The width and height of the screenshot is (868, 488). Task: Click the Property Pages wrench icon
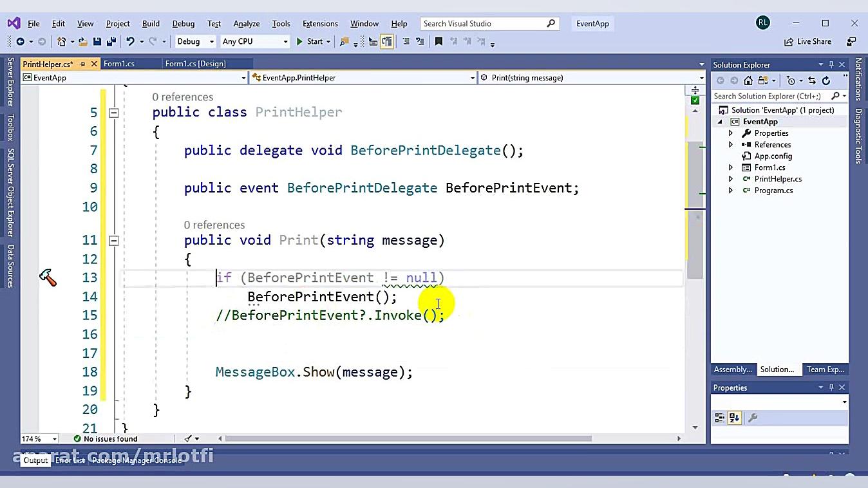pos(753,418)
